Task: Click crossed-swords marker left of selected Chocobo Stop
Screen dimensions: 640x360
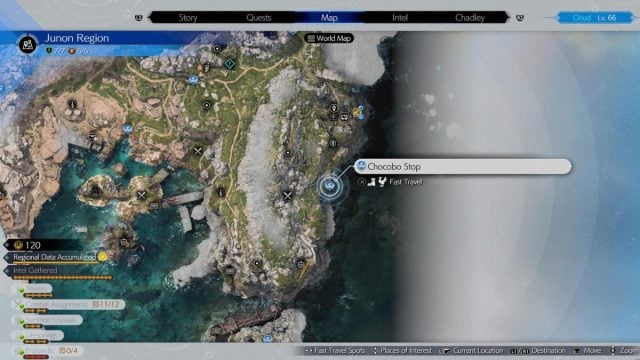Action: click(x=288, y=196)
